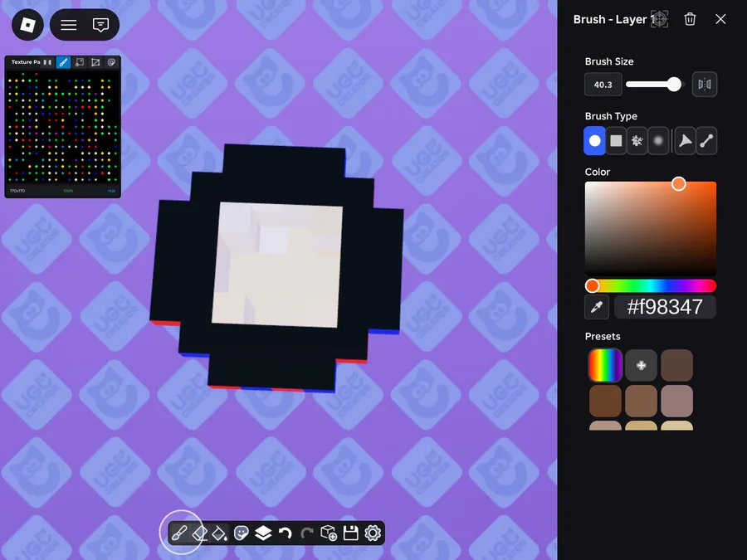747x560 pixels.
Task: Select the paint brush tool in bottom toolbar
Action: click(x=179, y=533)
